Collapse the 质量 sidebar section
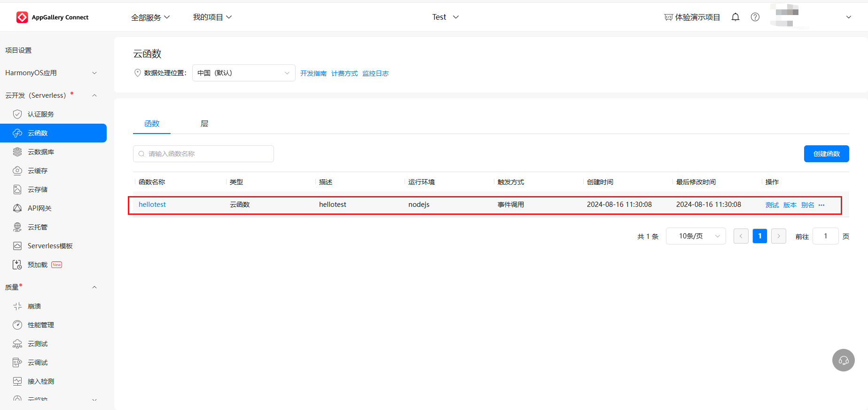The width and height of the screenshot is (868, 410). point(94,287)
